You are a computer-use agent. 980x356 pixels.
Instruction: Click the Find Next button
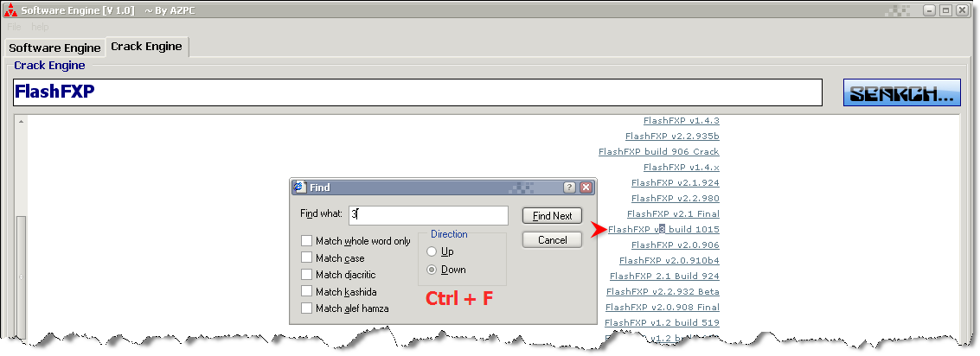click(x=552, y=215)
